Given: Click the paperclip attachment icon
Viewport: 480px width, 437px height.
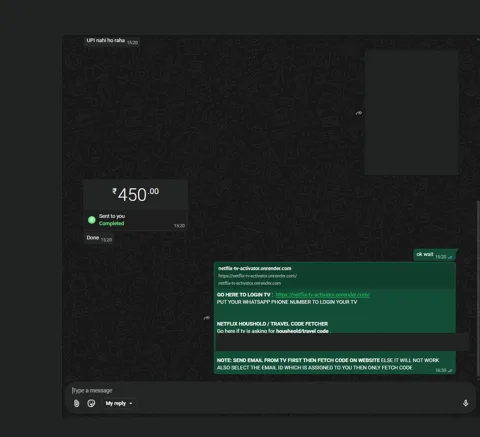Looking at the screenshot, I should click(76, 403).
